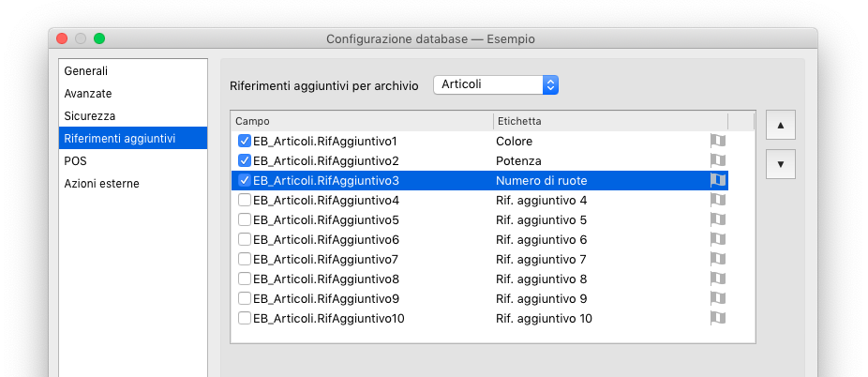This screenshot has width=868, height=377.
Task: Open the Articoli archive dropdown
Action: [496, 84]
